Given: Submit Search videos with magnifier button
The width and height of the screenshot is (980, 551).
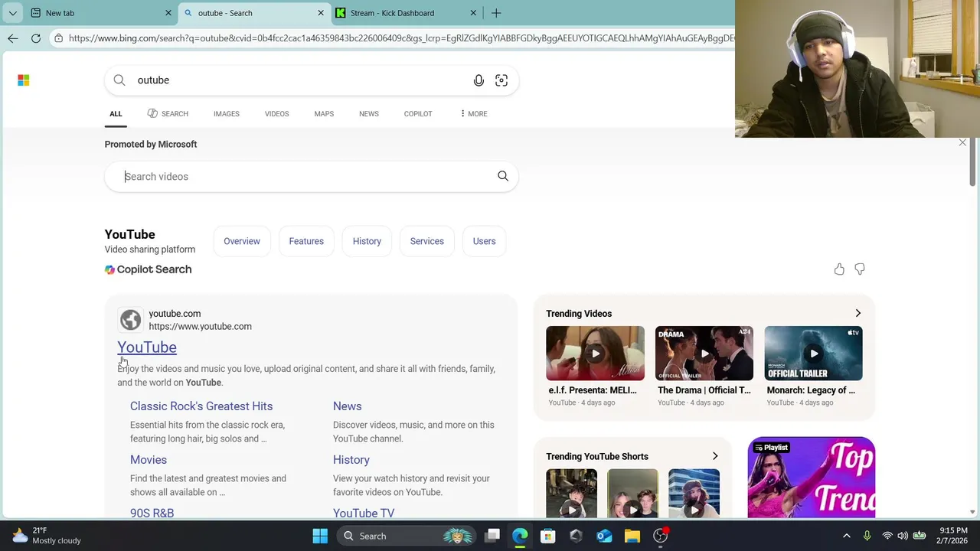Looking at the screenshot, I should 503,177.
